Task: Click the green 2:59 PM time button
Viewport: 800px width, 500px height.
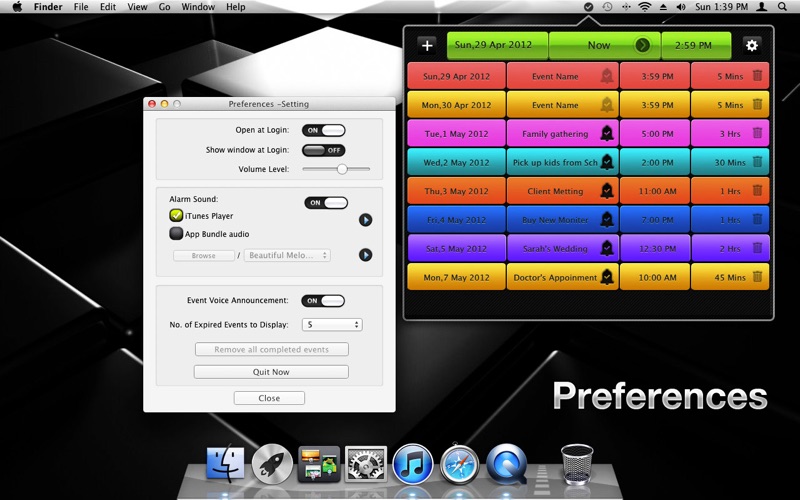Action: point(696,45)
